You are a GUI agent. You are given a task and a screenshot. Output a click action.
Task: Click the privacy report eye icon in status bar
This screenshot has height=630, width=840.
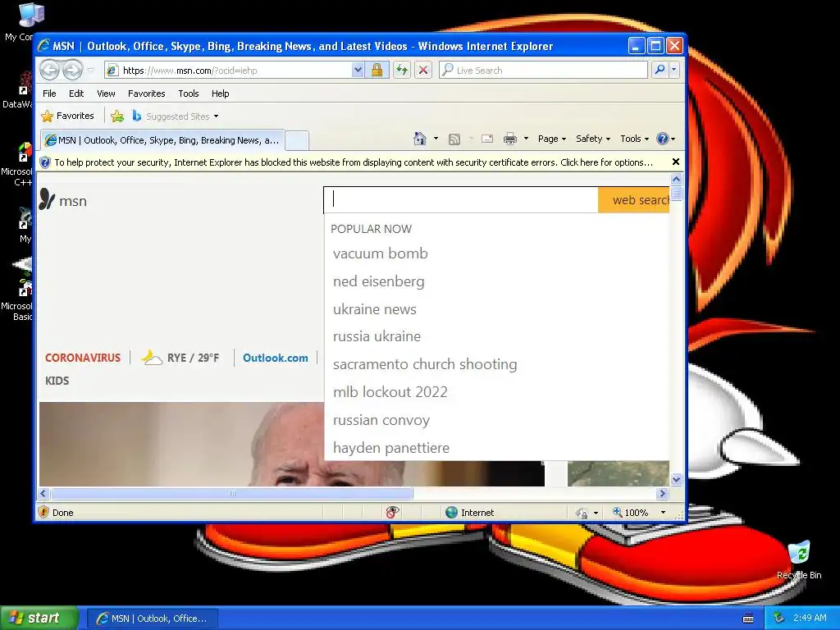tap(392, 513)
